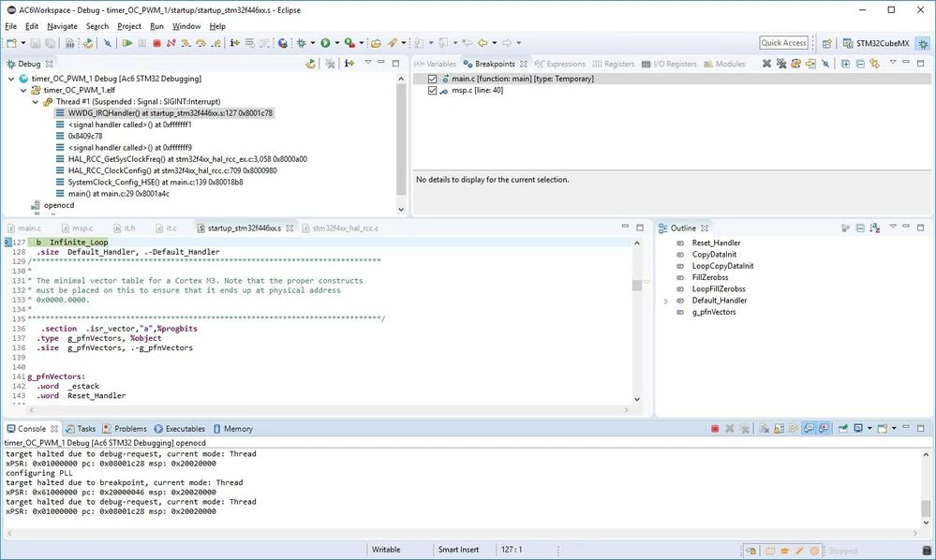The image size is (936, 560).
Task: Click the Skip All Breakpoints main toolbar icon
Action: pos(108,43)
